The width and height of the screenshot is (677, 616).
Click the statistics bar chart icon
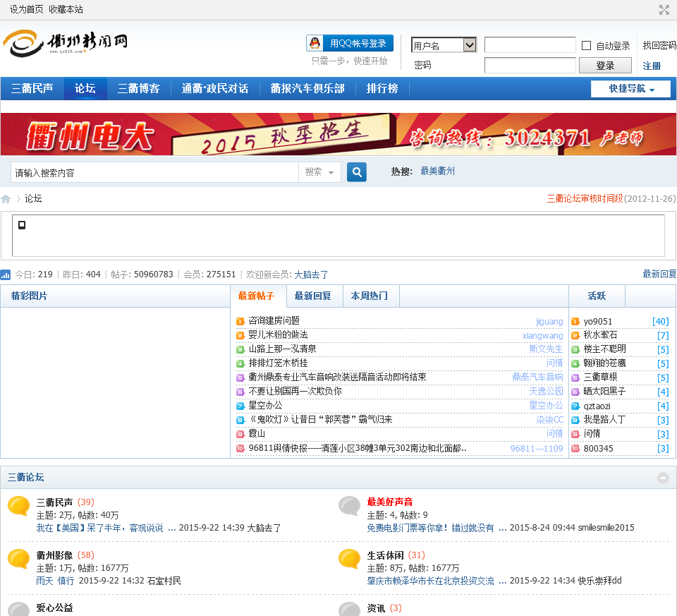6,274
